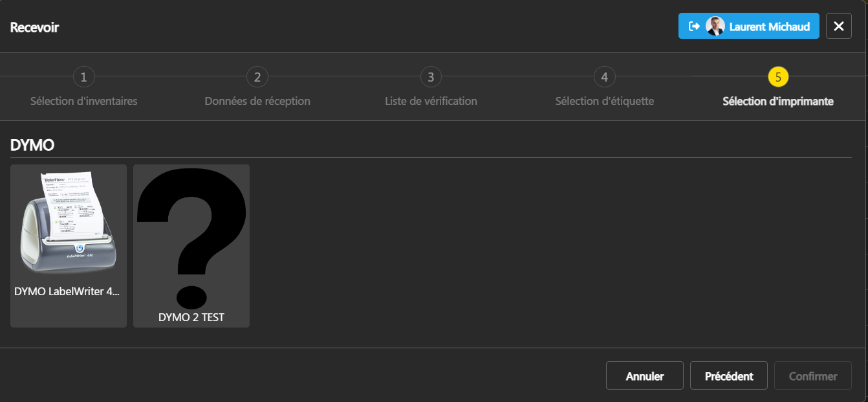Go to step 3 circle
Screen dimensions: 868x402
coord(431,78)
